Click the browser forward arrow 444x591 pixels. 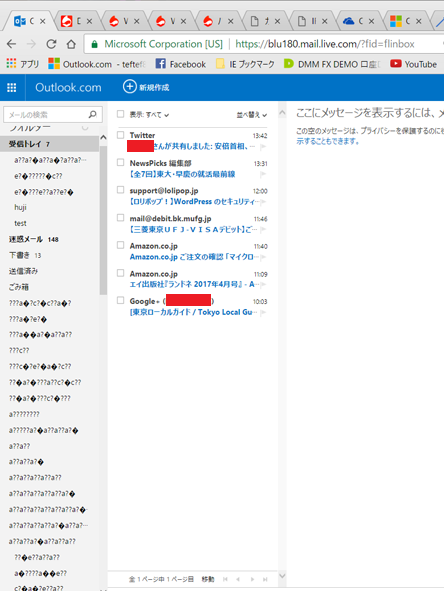tap(31, 44)
